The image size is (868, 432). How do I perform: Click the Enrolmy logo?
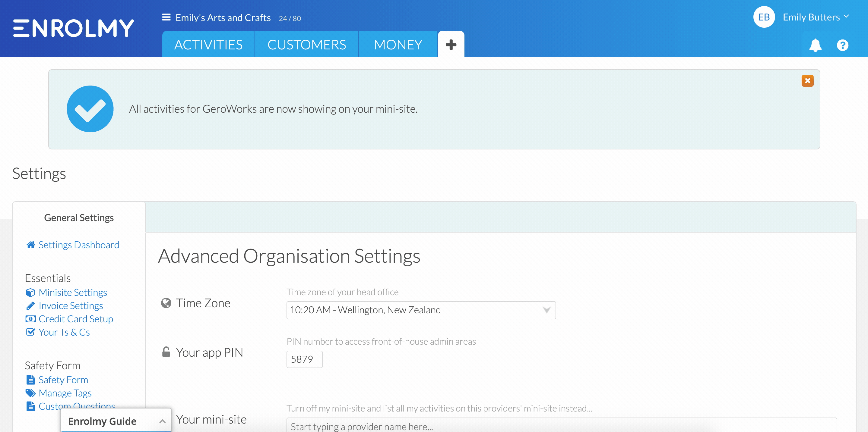pos(74,28)
